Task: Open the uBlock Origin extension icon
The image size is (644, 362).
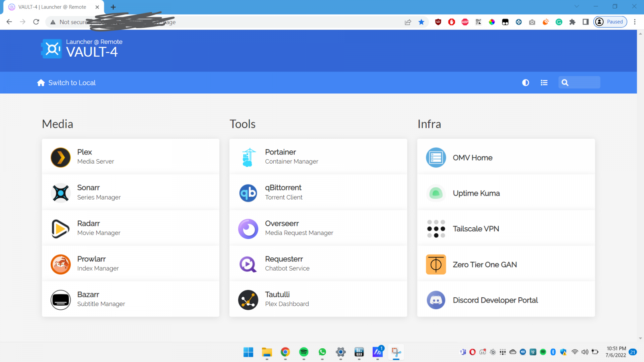Action: pyautogui.click(x=438, y=22)
